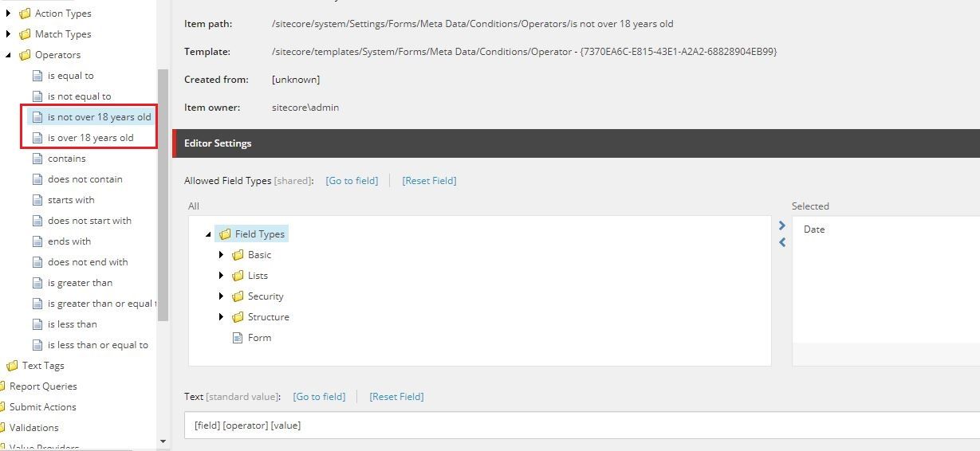Click the Field Types folder icon
The image size is (980, 451).
[x=225, y=234]
